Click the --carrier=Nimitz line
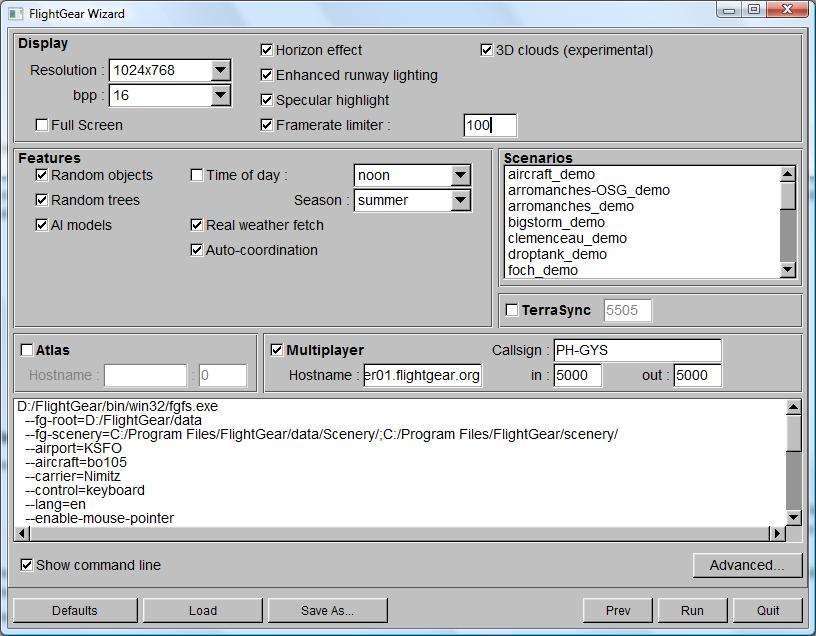The height and width of the screenshot is (636, 816). 73,476
